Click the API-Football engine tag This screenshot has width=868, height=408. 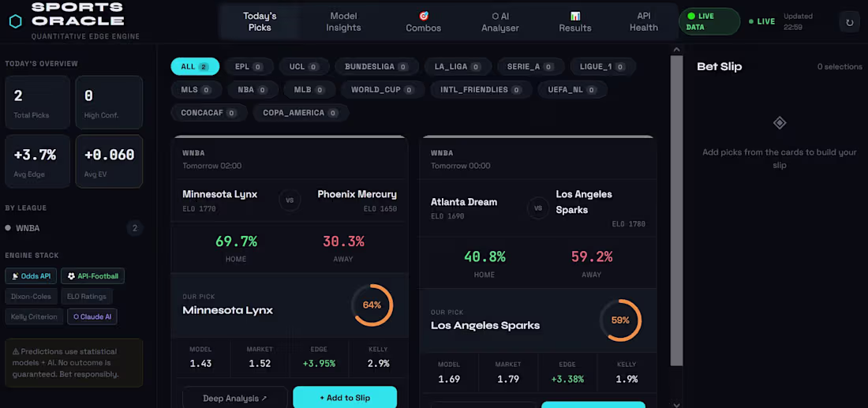click(92, 275)
